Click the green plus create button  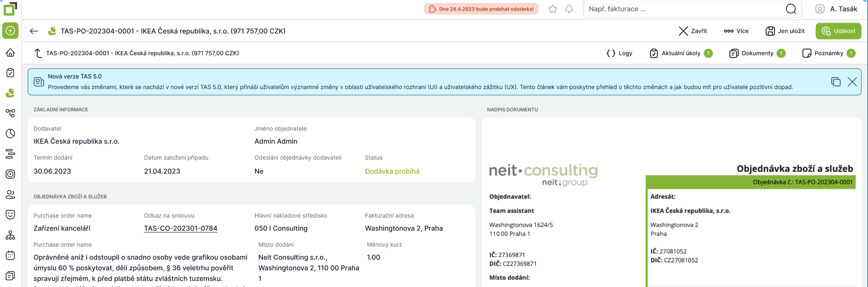(10, 31)
